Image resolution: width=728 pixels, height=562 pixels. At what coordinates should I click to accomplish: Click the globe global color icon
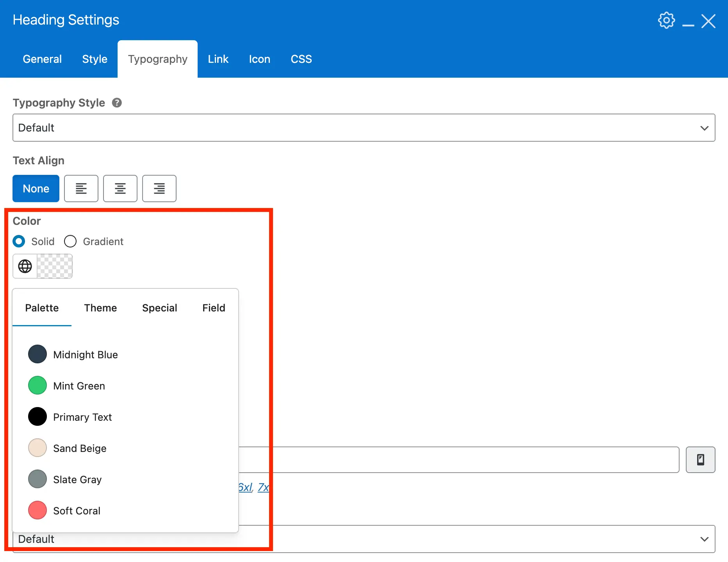click(x=25, y=266)
